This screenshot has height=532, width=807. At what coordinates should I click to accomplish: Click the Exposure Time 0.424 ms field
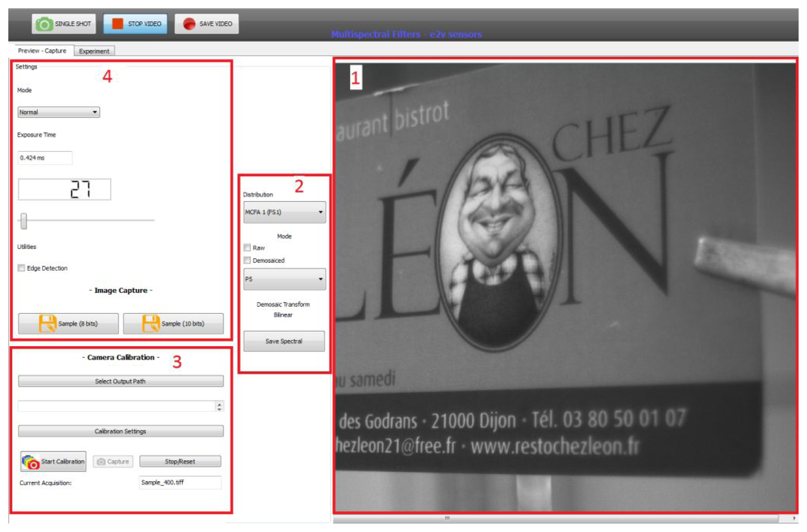click(45, 158)
